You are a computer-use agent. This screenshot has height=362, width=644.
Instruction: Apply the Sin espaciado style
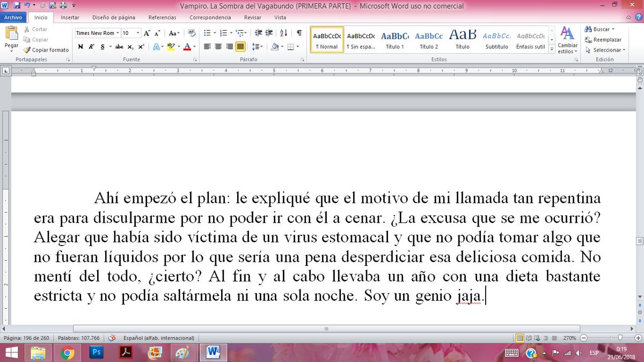coord(361,40)
